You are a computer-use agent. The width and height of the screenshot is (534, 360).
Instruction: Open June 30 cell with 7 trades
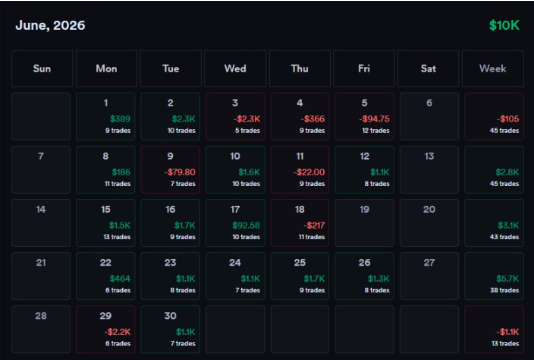pos(170,329)
